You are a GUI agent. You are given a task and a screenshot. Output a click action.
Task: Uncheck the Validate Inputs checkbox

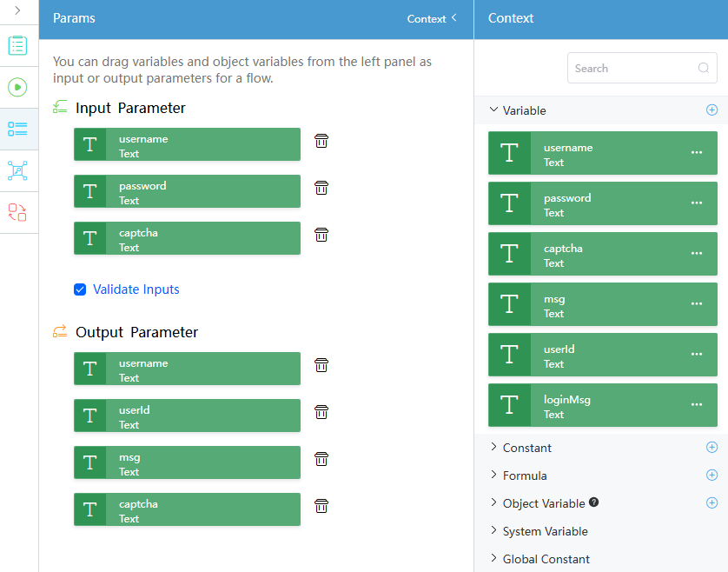point(80,289)
